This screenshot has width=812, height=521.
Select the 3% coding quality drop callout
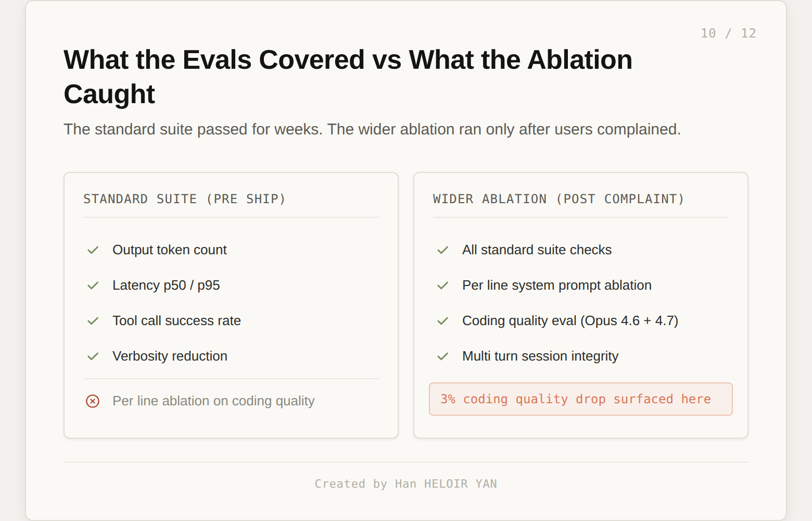coord(581,399)
